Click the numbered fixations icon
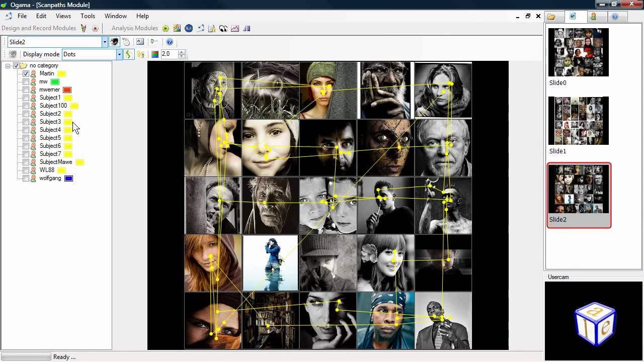 click(140, 54)
